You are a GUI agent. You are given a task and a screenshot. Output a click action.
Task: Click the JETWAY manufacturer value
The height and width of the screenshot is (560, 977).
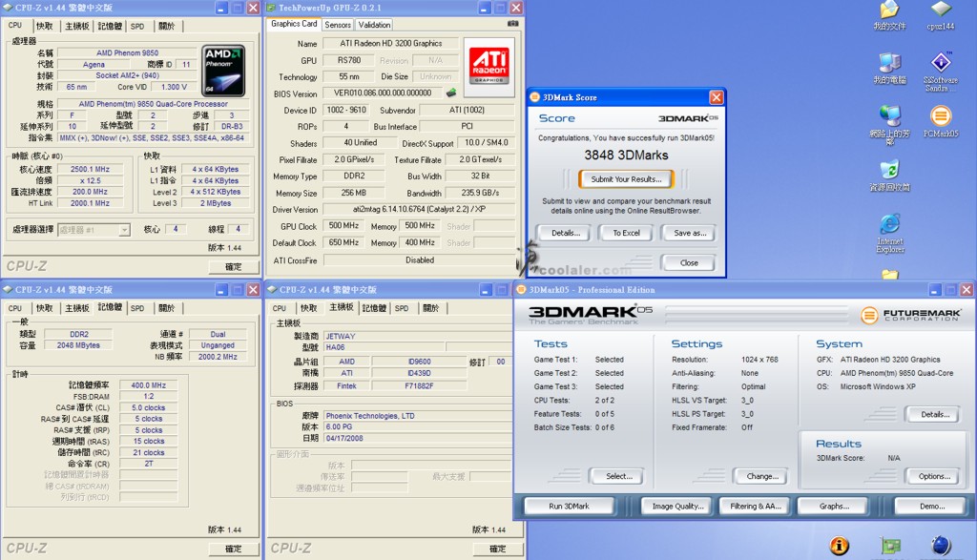coord(418,337)
